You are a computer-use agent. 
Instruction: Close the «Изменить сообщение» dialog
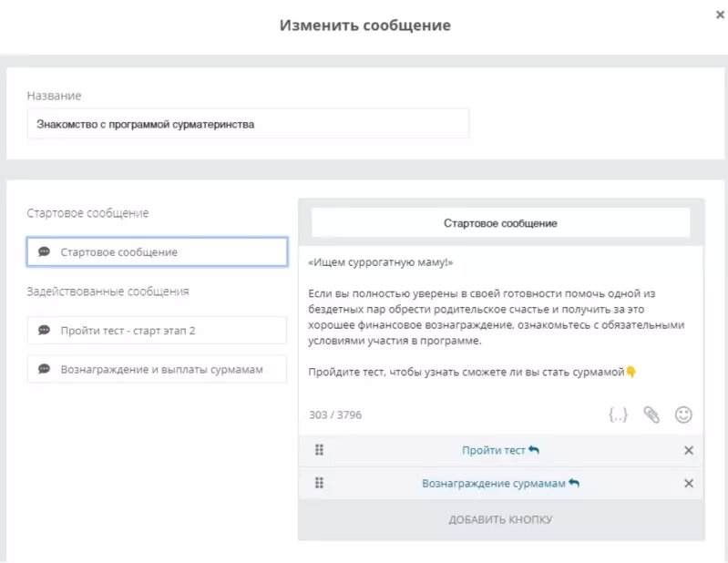tap(720, 15)
